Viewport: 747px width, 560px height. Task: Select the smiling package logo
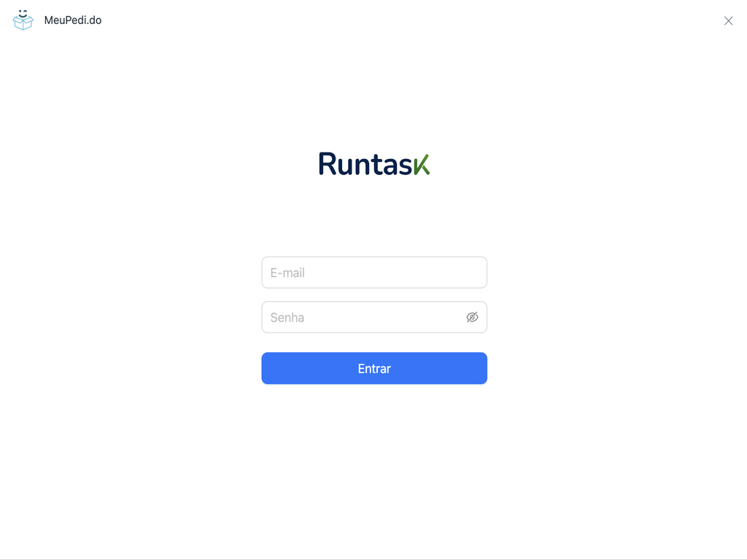[23, 20]
